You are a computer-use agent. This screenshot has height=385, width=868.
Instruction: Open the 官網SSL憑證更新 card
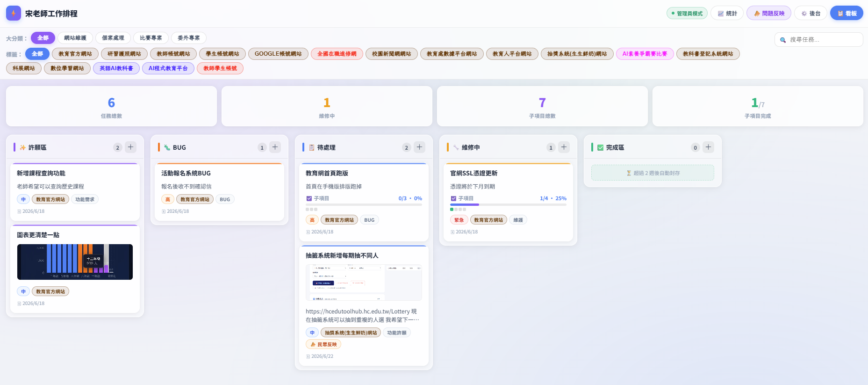(508, 202)
